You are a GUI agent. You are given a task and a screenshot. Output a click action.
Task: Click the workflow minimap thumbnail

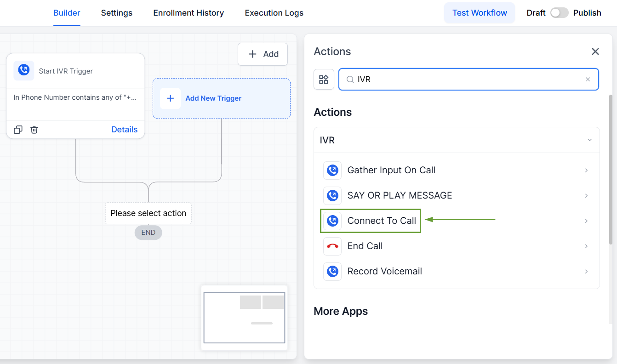[x=244, y=318]
